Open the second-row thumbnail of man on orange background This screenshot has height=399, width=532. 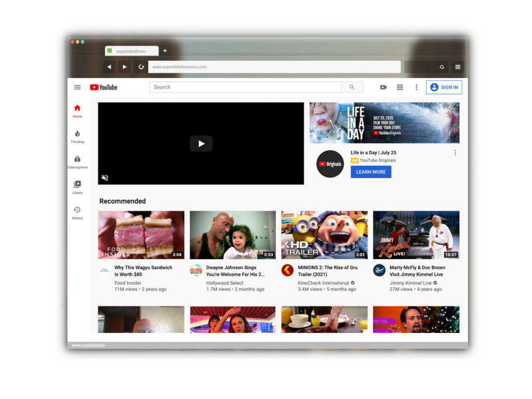click(x=416, y=320)
